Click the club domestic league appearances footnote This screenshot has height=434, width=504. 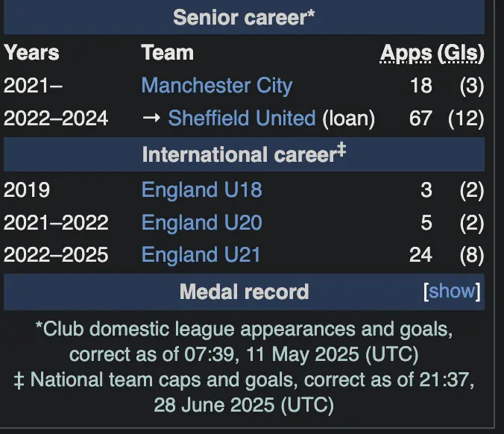click(x=244, y=340)
